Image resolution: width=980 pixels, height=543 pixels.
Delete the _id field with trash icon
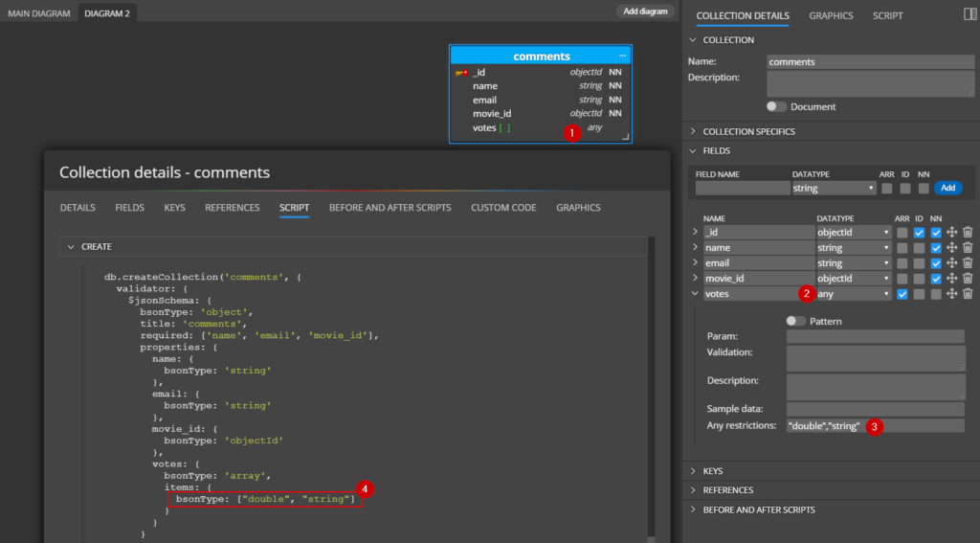pyautogui.click(x=968, y=232)
